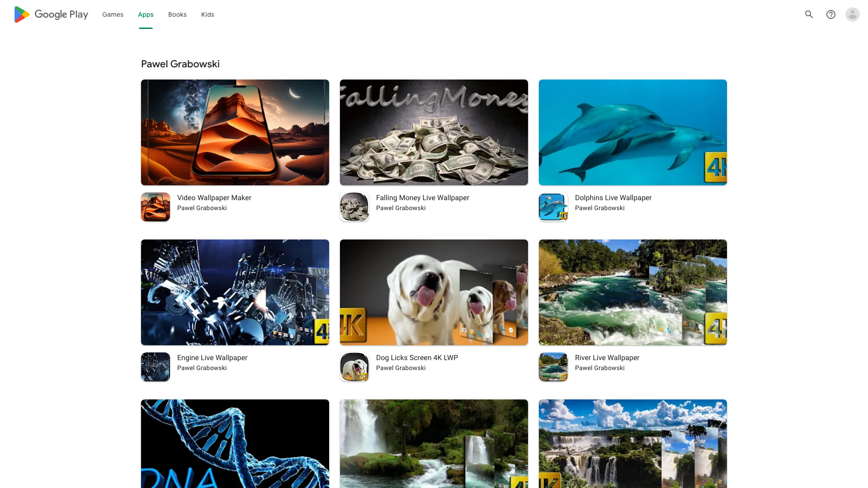This screenshot has height=488, width=868.
Task: Click the Falling Money Live Wallpaper app icon
Action: [x=354, y=207]
